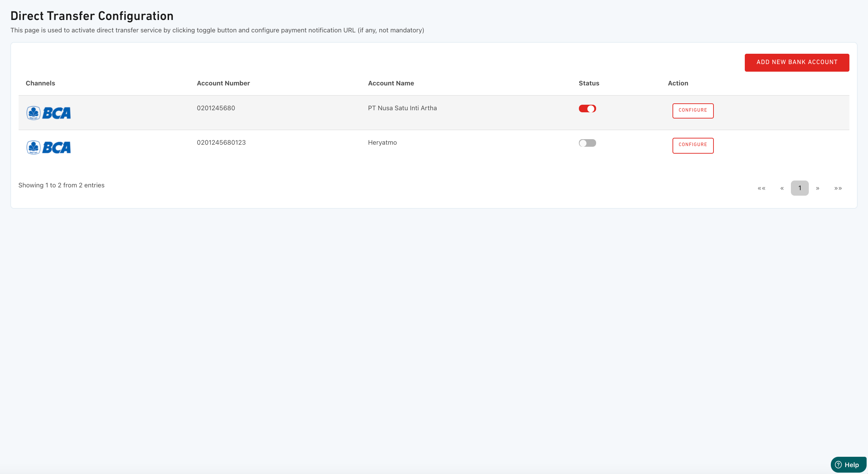Click the Account Number column header

pos(223,83)
